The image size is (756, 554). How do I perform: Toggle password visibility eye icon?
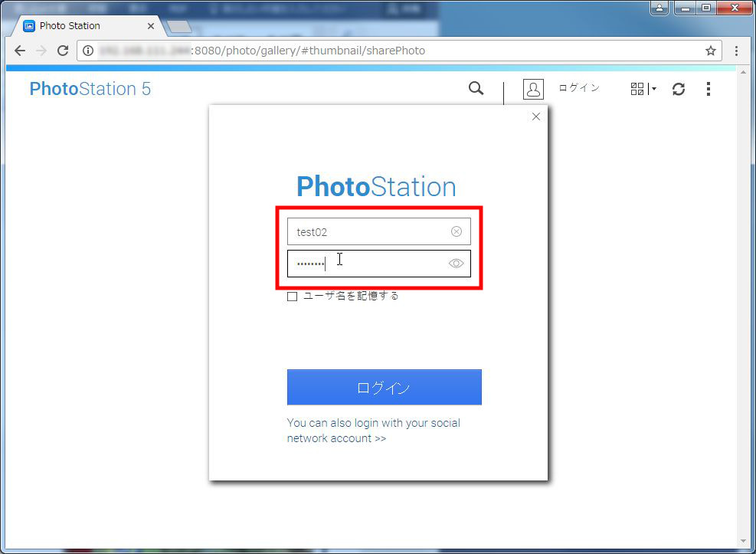coord(457,264)
